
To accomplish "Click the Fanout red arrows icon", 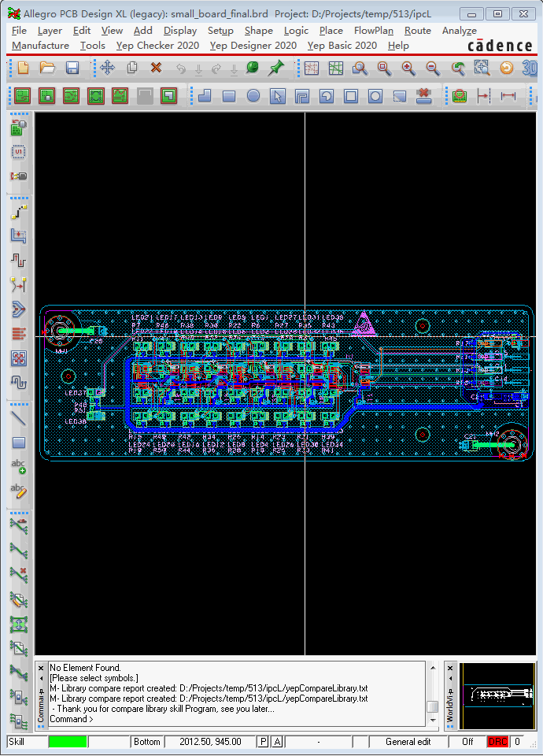I will (19, 334).
